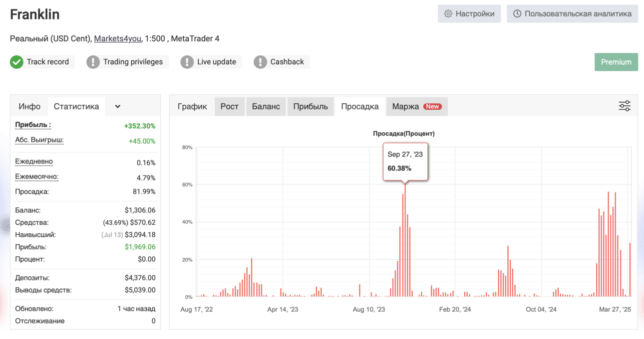Expand the dropdown chevron next to Статистика
Viewport: 644px width, 339px height.
click(x=118, y=106)
